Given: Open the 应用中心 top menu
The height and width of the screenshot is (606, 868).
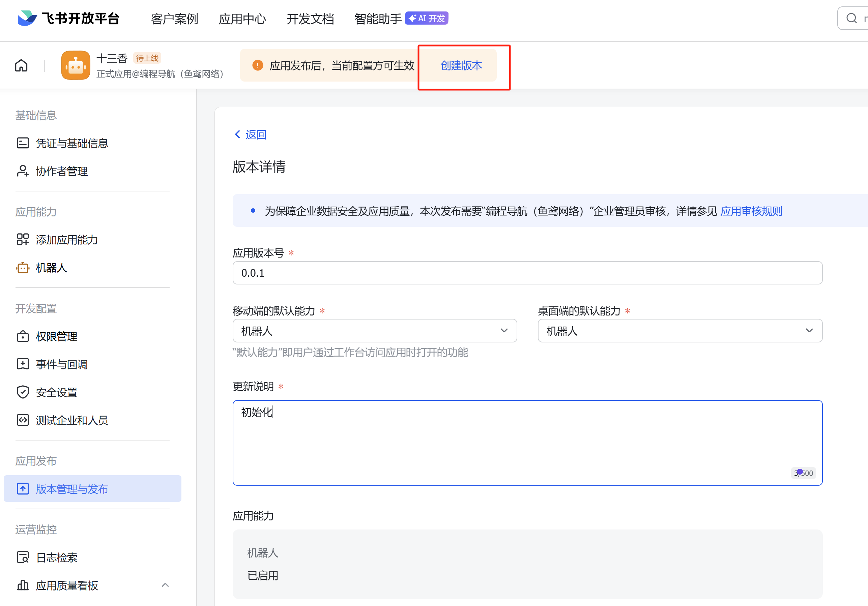Looking at the screenshot, I should click(x=242, y=19).
